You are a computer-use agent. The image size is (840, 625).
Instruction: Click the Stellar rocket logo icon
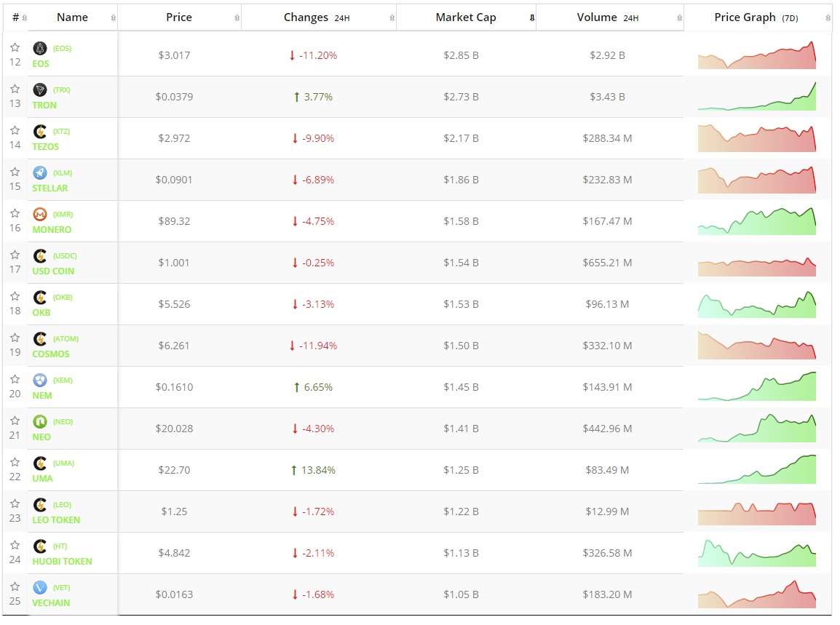pyautogui.click(x=40, y=172)
